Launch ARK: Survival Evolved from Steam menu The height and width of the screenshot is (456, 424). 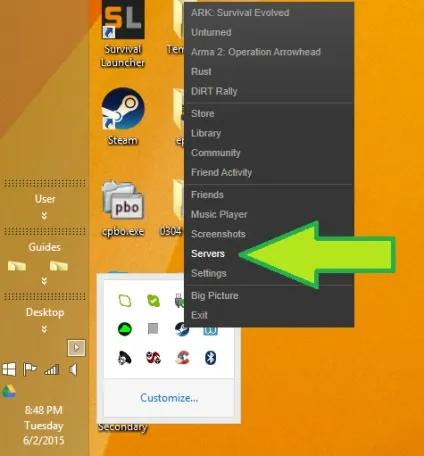269,13
